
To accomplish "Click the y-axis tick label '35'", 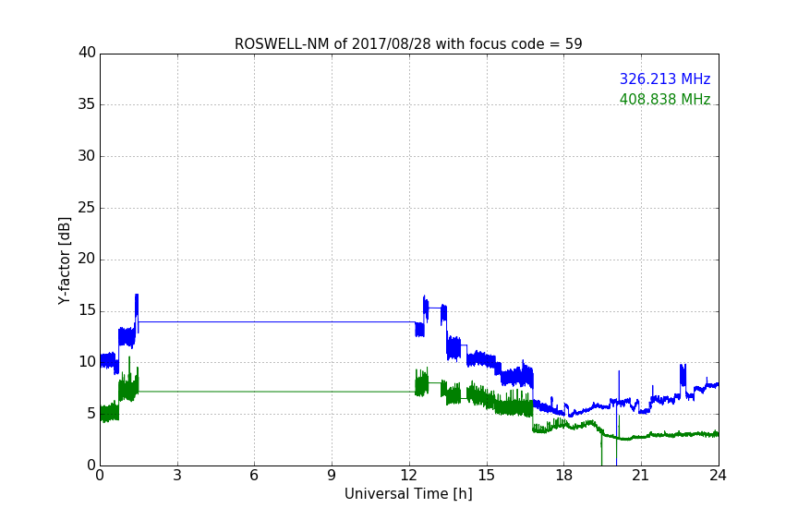I will (x=87, y=104).
